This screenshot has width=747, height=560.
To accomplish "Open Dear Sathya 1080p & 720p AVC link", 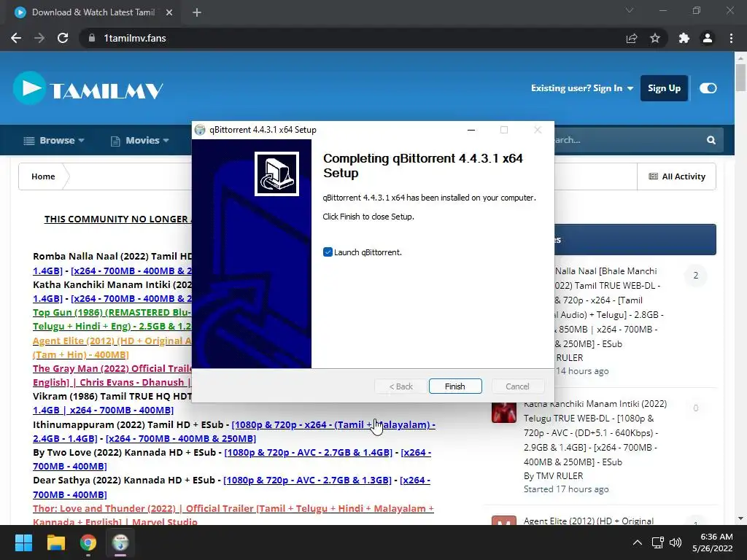I will point(307,480).
